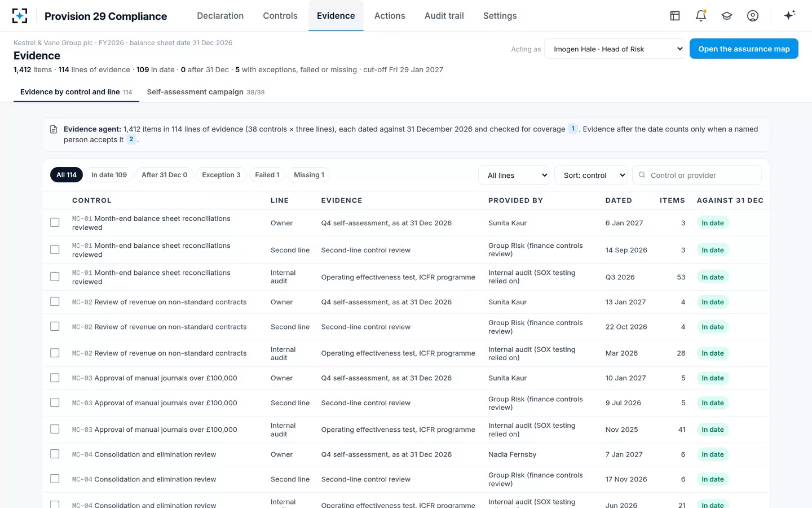Filter to Missing 1 evidence
Screen dimensions: 812x508
[309, 175]
